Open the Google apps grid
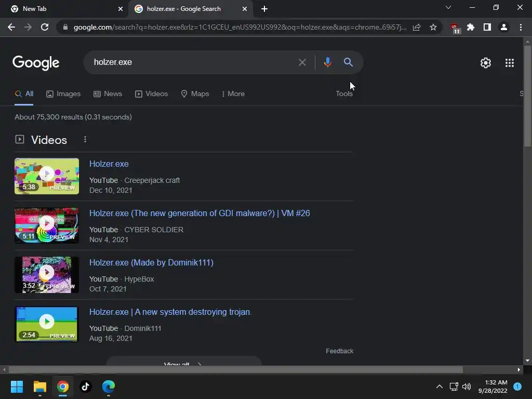 click(509, 63)
